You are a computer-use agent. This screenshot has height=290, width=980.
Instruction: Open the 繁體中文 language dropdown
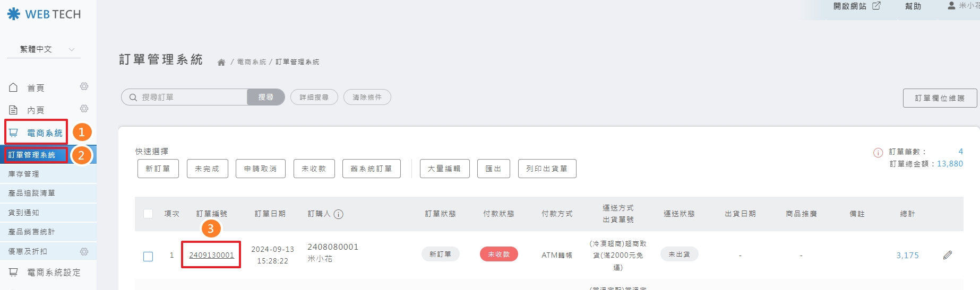[44, 49]
